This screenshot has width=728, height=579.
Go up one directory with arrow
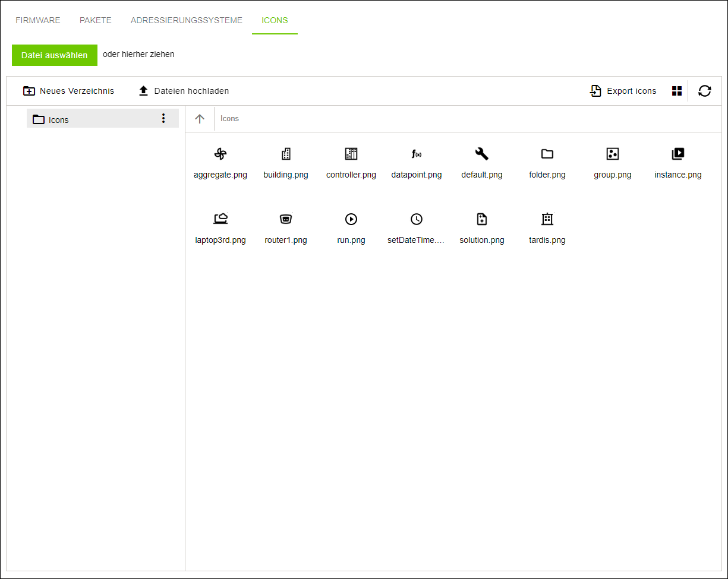[x=200, y=119]
